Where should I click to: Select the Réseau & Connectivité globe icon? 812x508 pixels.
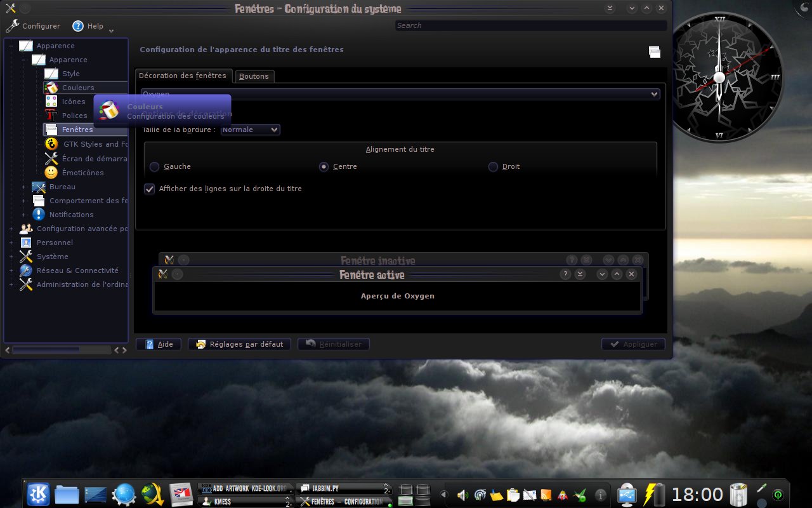[26, 271]
